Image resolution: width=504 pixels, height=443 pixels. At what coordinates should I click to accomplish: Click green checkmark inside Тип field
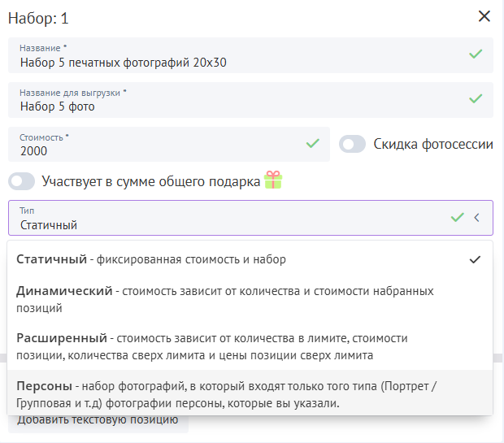click(x=458, y=218)
